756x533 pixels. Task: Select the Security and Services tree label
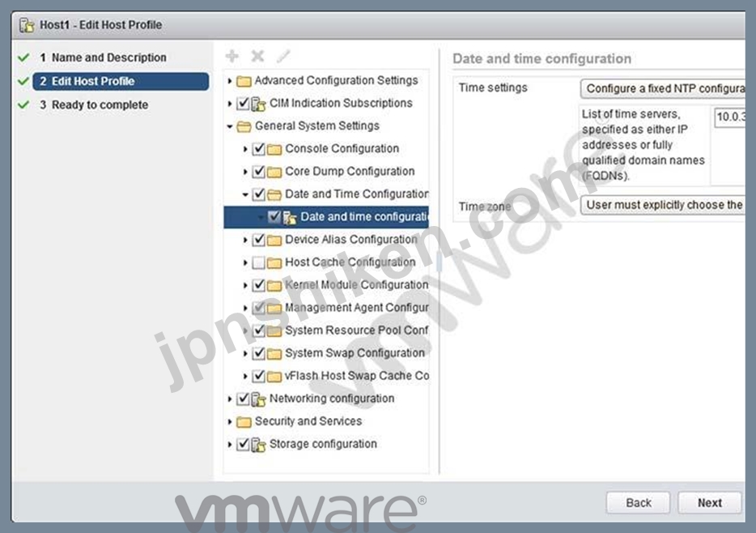pos(308,421)
